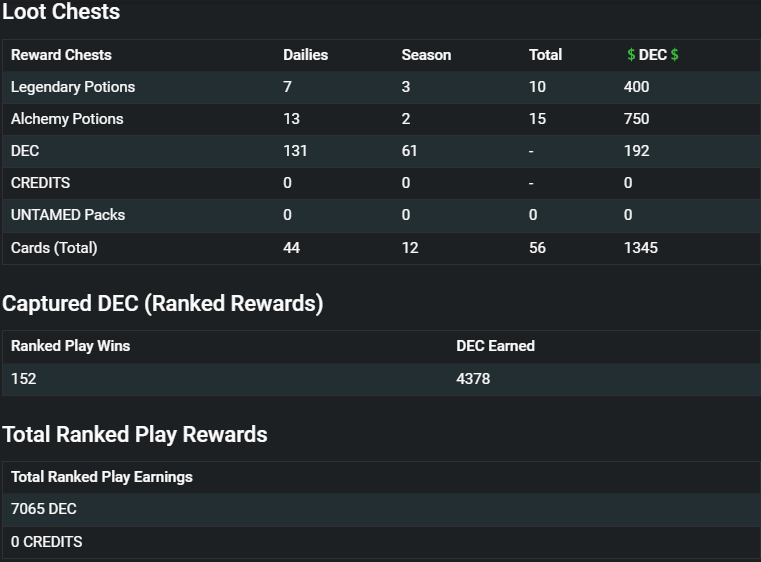The width and height of the screenshot is (761, 562).
Task: Click the Alchemy Potions row label
Action: pos(67,119)
